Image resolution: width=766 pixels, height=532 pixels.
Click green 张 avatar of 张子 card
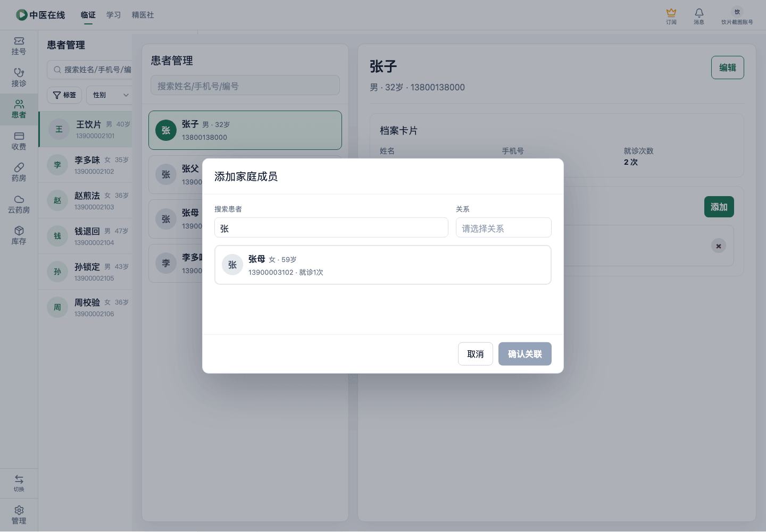[x=166, y=130]
